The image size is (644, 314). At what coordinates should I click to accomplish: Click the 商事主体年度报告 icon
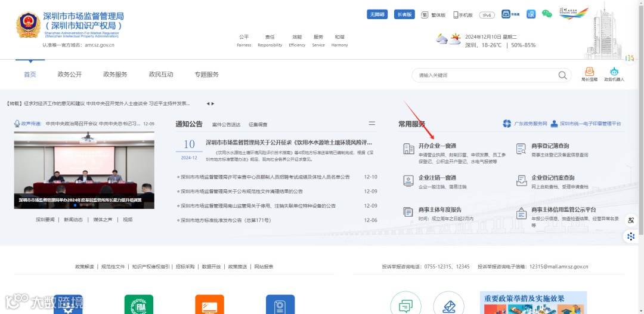[408, 212]
